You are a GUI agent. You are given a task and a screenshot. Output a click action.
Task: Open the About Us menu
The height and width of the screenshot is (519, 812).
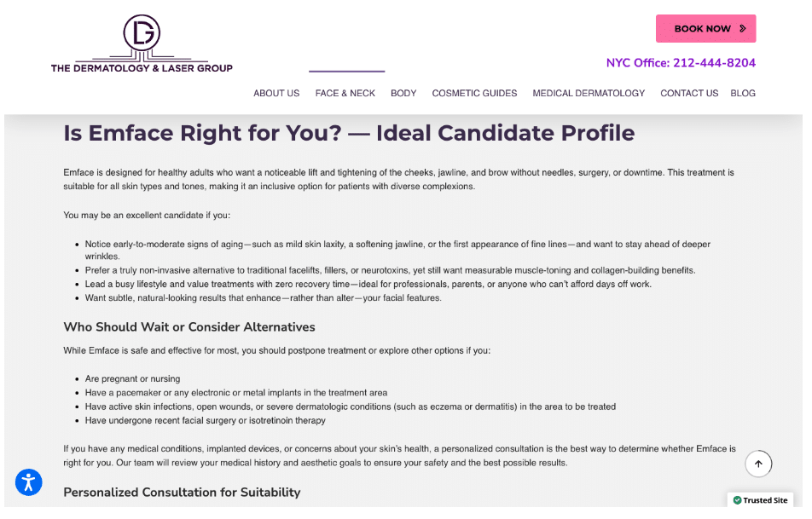coord(276,94)
